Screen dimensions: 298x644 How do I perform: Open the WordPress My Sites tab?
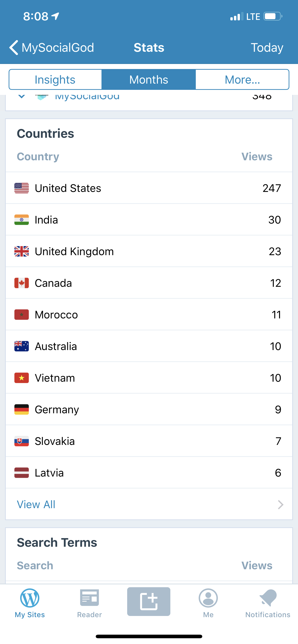coord(30,603)
